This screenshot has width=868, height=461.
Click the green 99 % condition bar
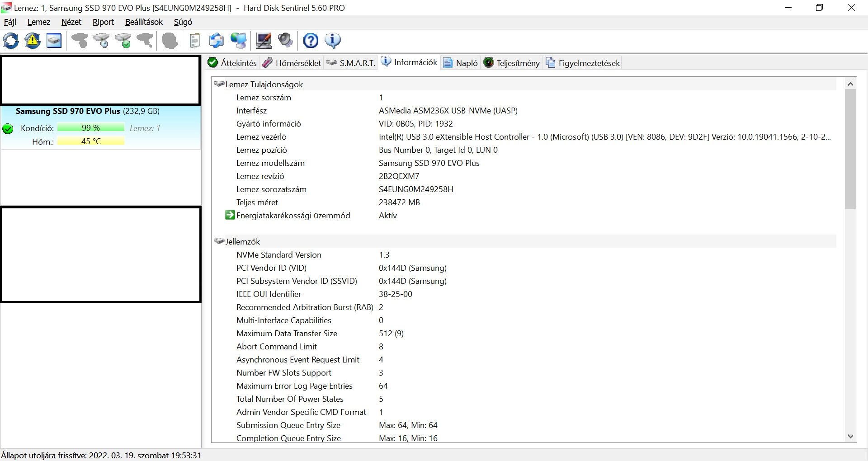click(91, 128)
